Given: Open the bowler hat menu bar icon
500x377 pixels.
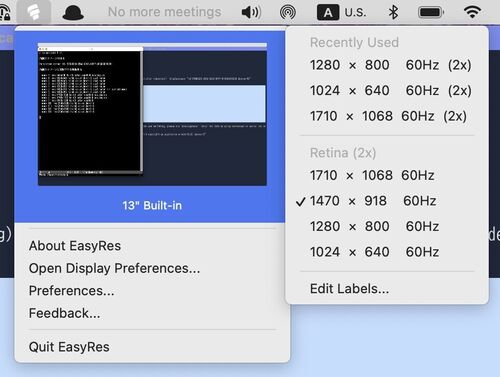Looking at the screenshot, I should coord(73,13).
